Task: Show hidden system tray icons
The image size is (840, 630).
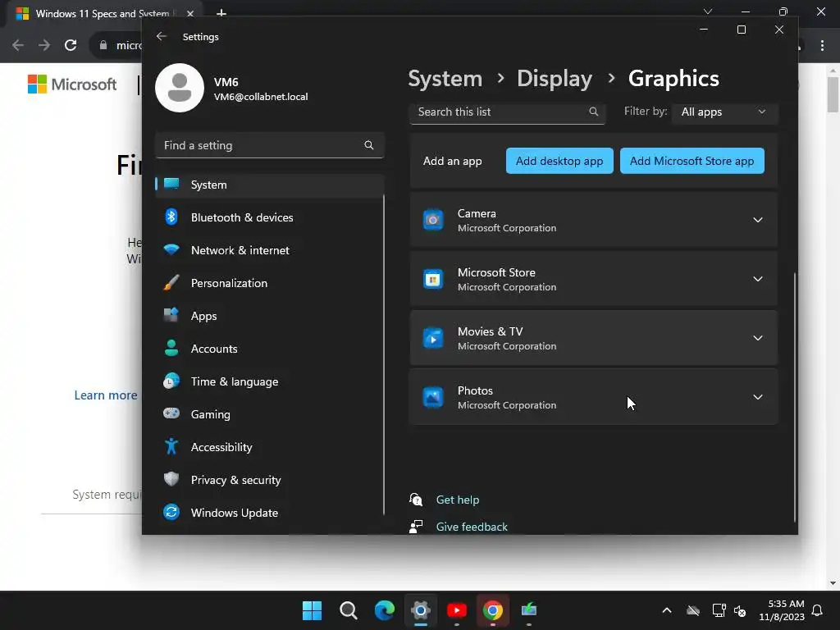Action: (x=666, y=610)
